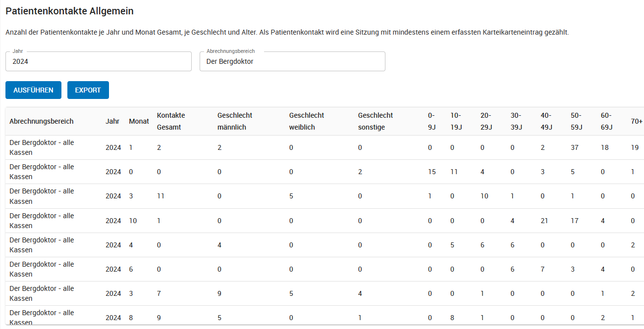Sort by the 10-19J age column header
Image resolution: width=644 pixels, height=329 pixels.
[x=456, y=121]
